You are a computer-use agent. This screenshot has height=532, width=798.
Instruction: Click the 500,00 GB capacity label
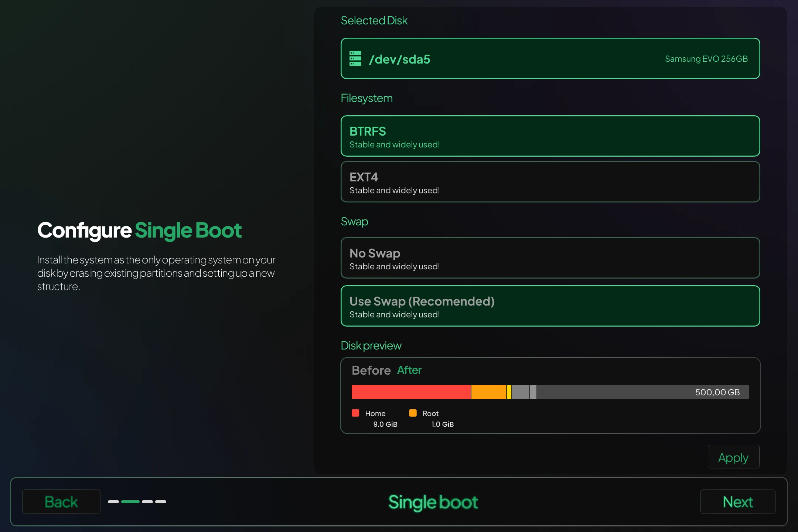[717, 392]
